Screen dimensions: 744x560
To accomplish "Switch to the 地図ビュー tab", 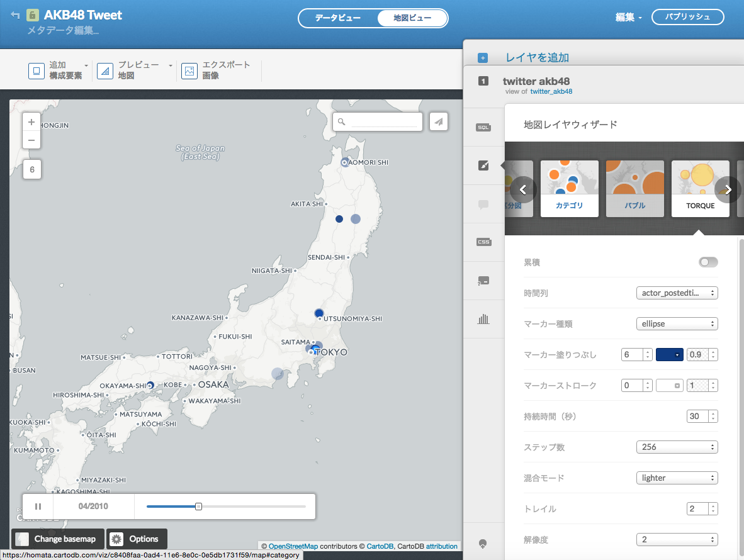I will pos(412,18).
